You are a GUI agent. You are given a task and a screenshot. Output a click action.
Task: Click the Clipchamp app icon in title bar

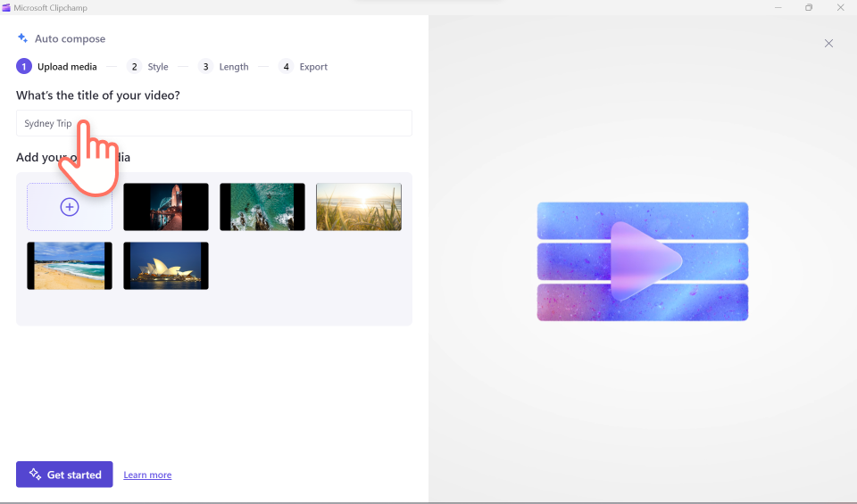tap(7, 8)
